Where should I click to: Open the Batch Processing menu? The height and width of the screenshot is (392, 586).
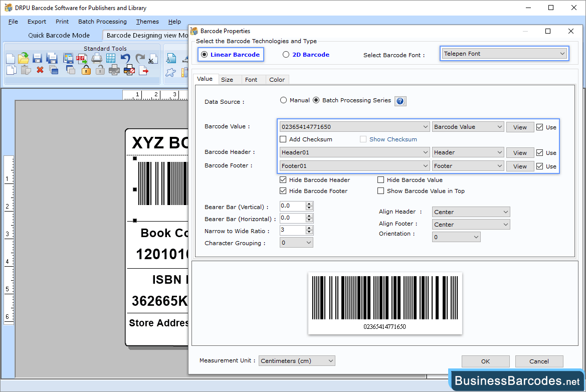point(102,22)
